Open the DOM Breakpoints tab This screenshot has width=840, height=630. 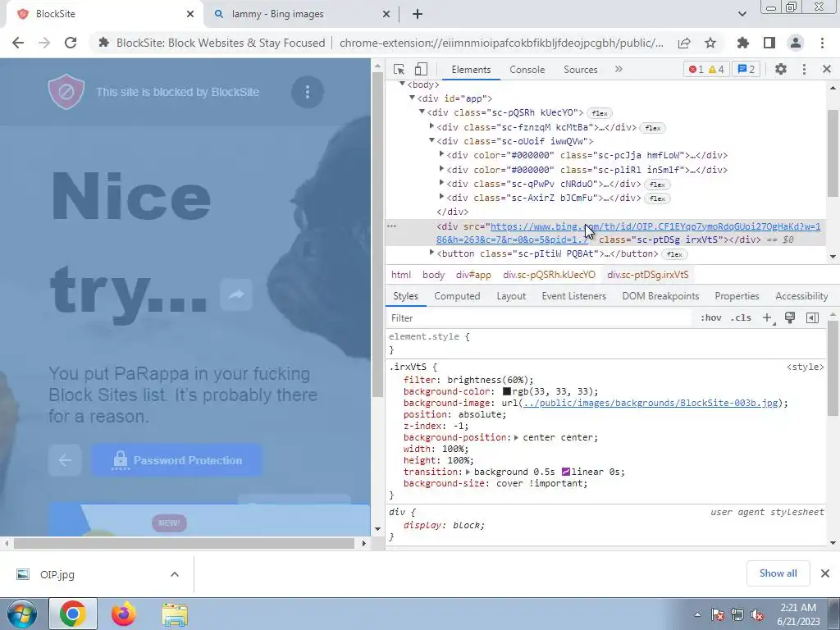660,296
